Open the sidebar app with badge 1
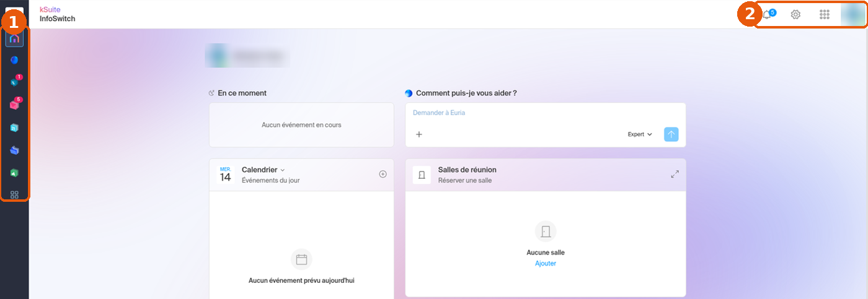The height and width of the screenshot is (299, 868). [15, 81]
